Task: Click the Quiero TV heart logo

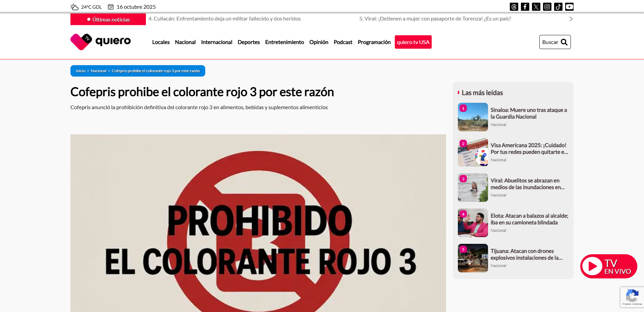Action: pyautogui.click(x=101, y=42)
